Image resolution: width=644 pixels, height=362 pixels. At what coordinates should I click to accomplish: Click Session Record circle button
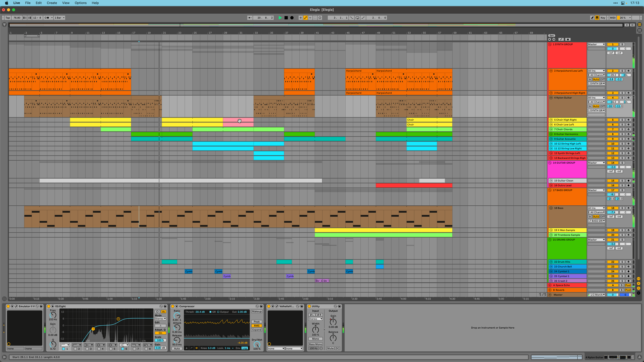pyautogui.click(x=320, y=18)
